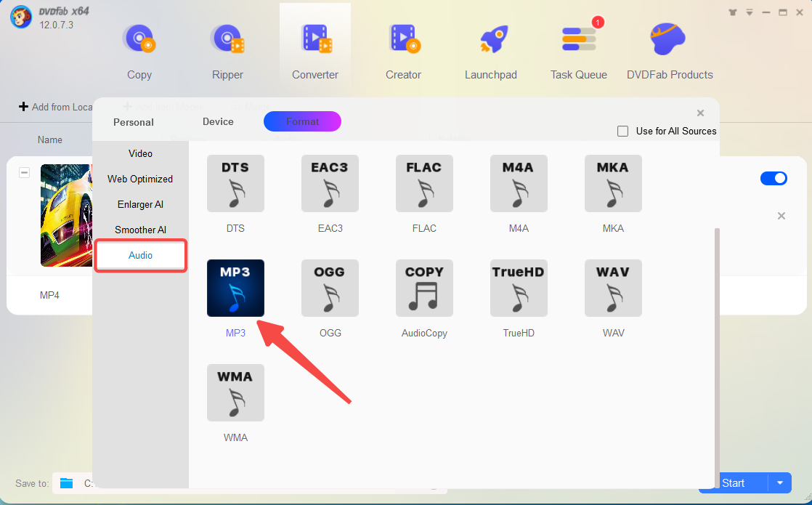Click the Smoother AI sidebar option
Viewport: 812px width, 505px height.
(140, 230)
